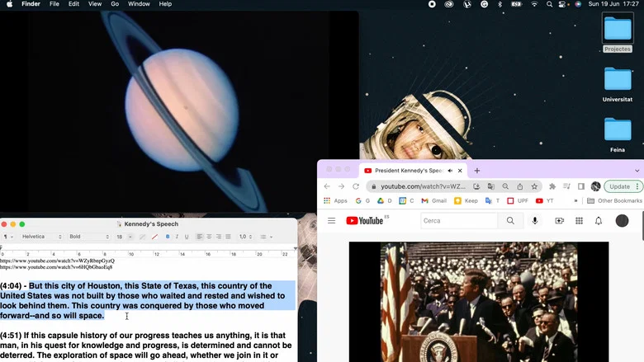Click the YouTube Cerca search field
This screenshot has height=362, width=644.
(x=459, y=220)
